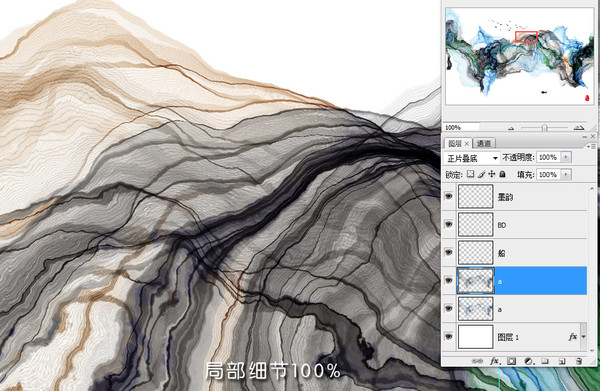Screen dimensions: 600x391
Task: Click the navigator zoom slider handle
Action: [544, 128]
